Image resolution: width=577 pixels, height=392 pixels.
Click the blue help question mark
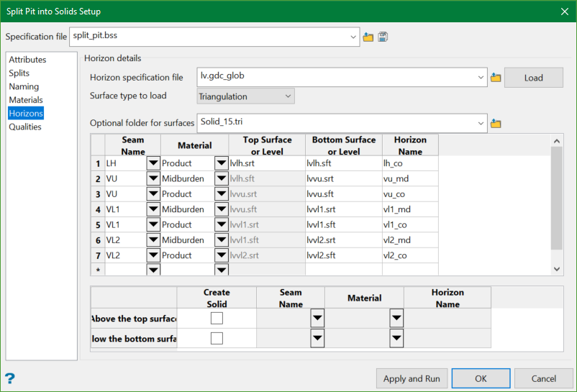pyautogui.click(x=10, y=378)
